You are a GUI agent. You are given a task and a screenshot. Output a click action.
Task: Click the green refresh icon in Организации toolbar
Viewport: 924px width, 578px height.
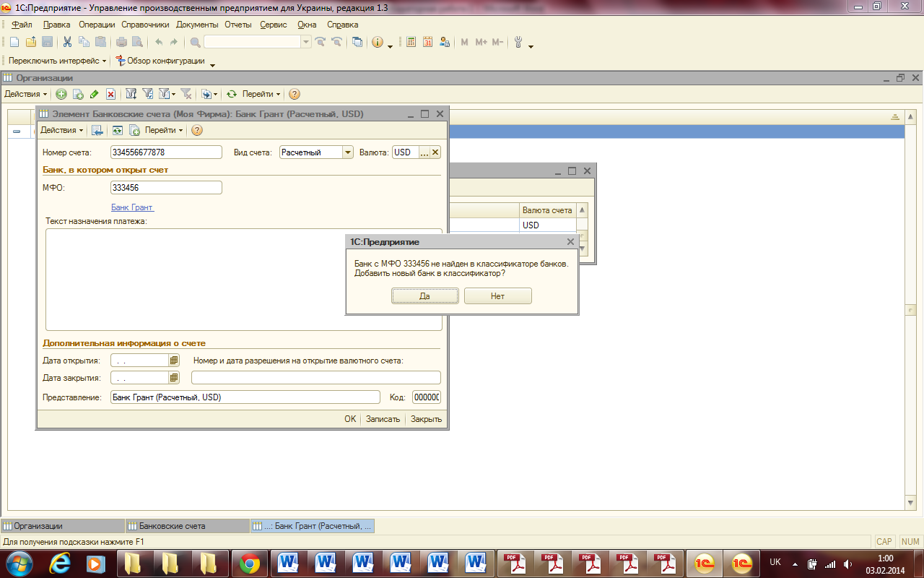(x=232, y=94)
